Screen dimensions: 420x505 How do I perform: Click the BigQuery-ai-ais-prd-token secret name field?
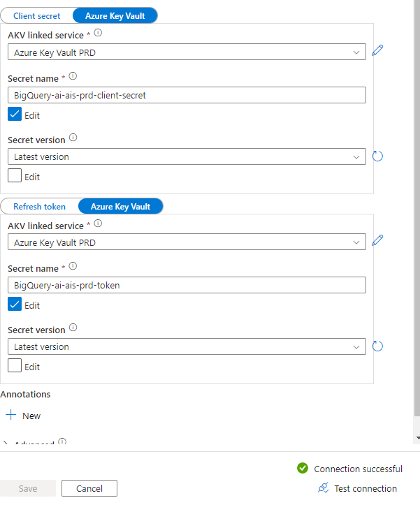(187, 285)
